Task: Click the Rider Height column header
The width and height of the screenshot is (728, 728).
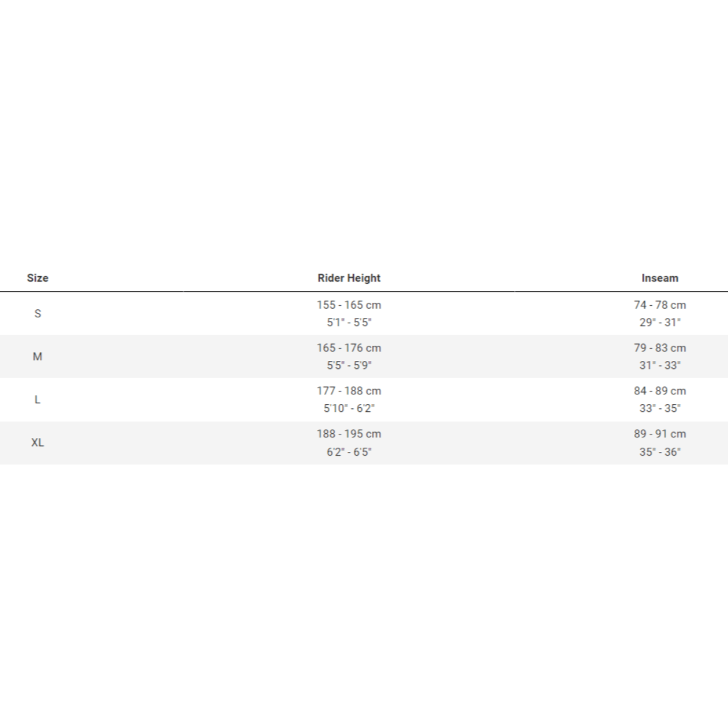Action: click(x=349, y=278)
